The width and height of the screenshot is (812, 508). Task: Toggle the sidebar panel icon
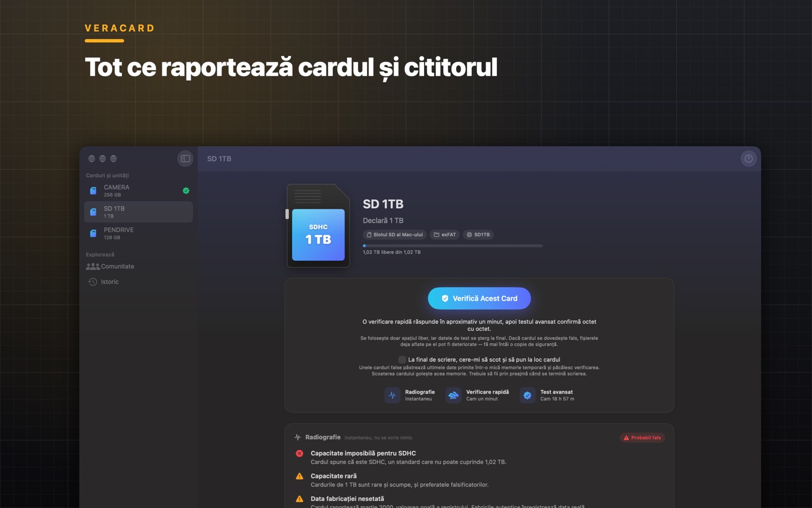(x=185, y=159)
